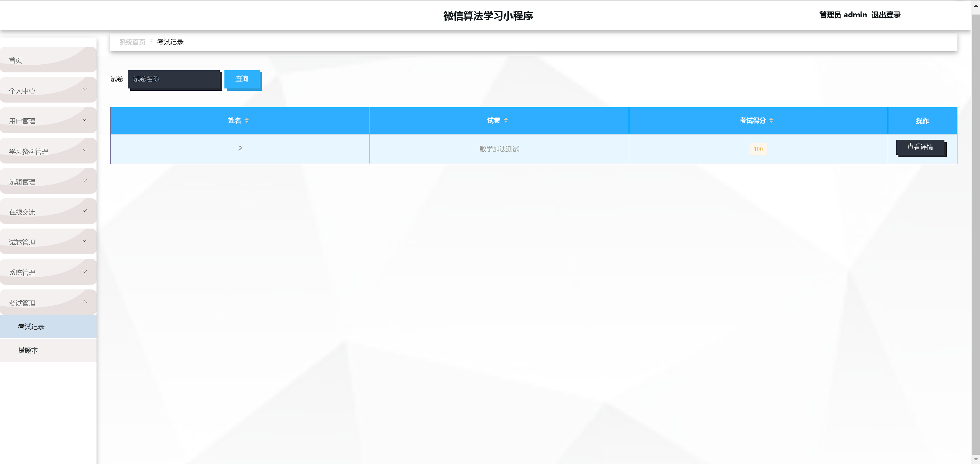Open 在线交流 in the sidebar
This screenshot has width=980, height=464.
[48, 211]
